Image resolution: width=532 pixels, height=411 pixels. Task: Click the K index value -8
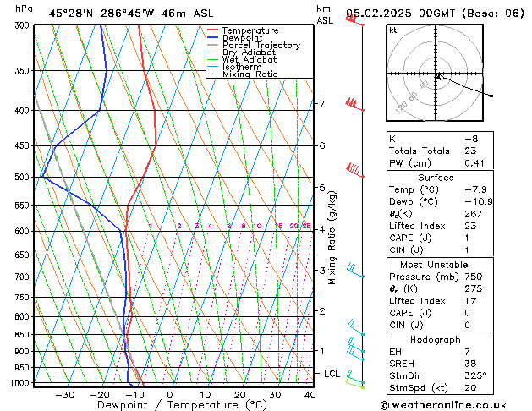(x=471, y=139)
